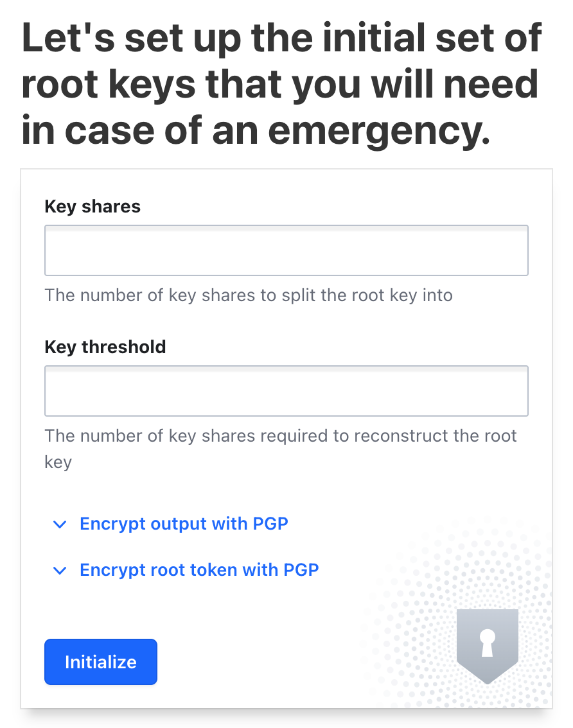
Task: Expand the "Encrypt output with PGP" section
Action: click(x=184, y=524)
